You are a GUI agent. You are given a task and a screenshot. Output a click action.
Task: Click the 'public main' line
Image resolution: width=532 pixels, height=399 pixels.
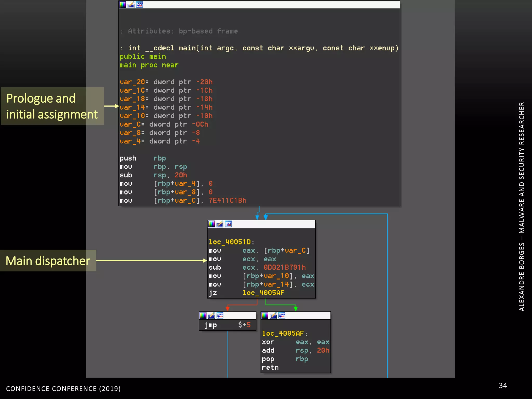[x=143, y=57]
